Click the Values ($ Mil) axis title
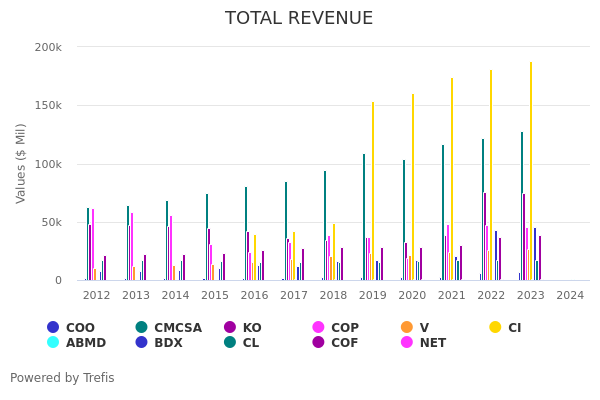Screen dimensions: 600x400 [22, 163]
